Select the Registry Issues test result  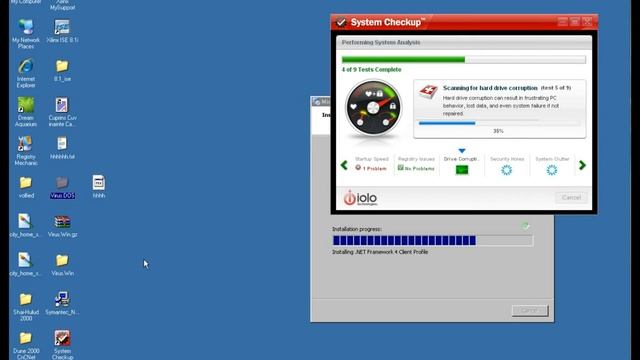pyautogui.click(x=416, y=164)
